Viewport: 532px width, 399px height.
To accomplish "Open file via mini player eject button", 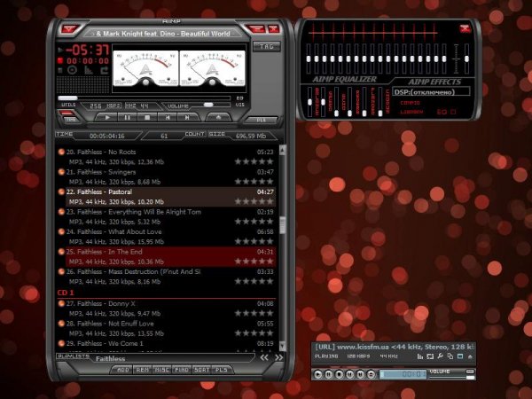I will (371, 374).
